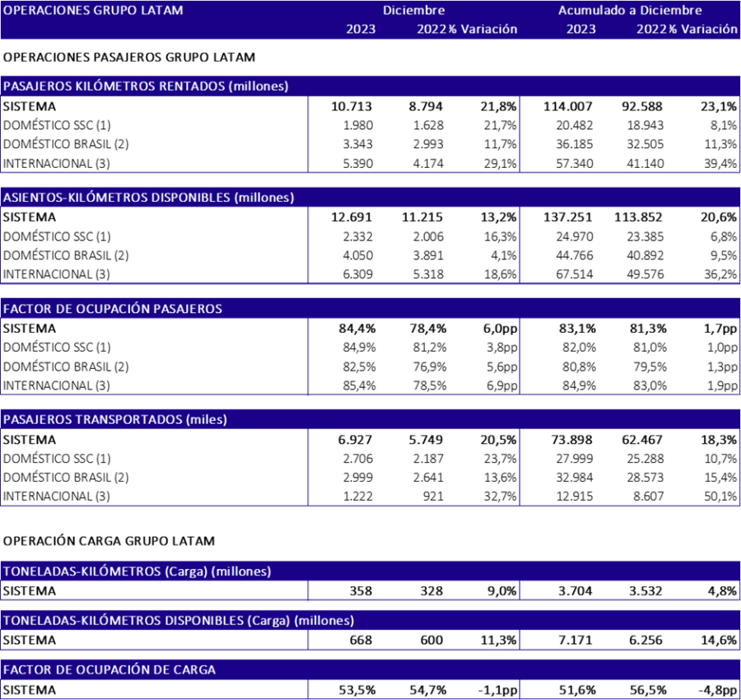Select ASK Doméstico Brasil accumulated variation 9,5%

point(724,255)
